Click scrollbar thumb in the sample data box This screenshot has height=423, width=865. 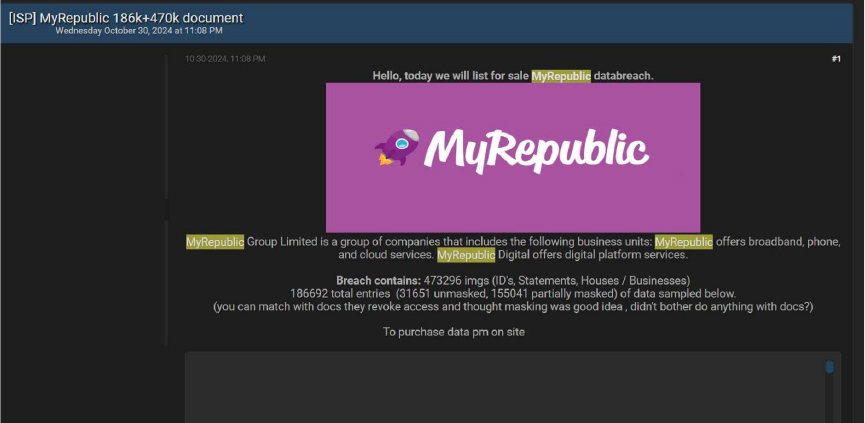829,367
